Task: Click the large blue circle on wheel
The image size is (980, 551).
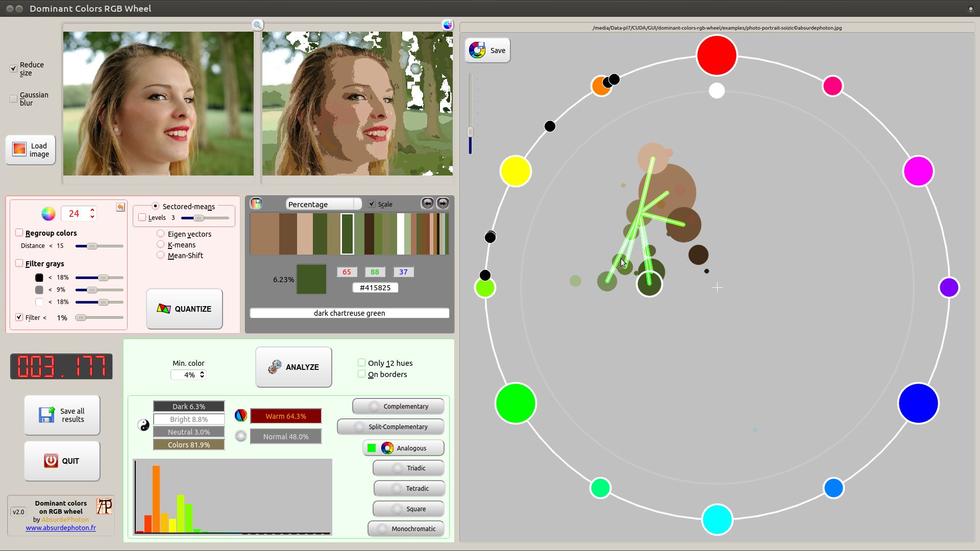Action: pos(918,403)
